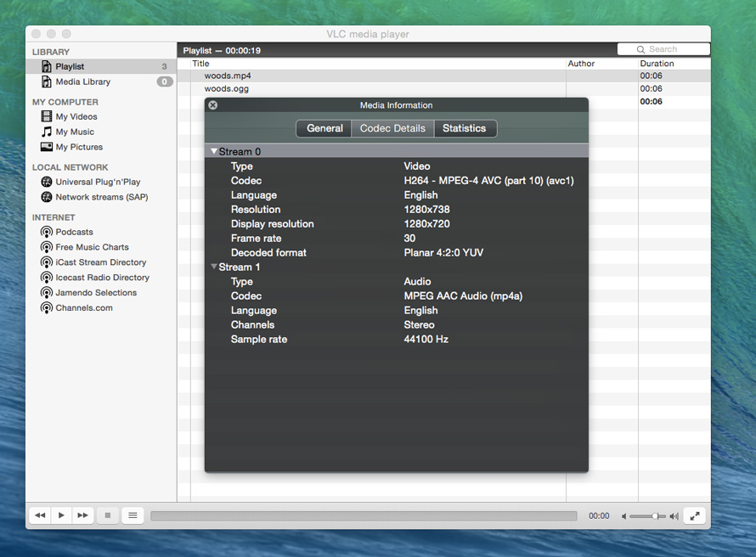This screenshot has height=557, width=756.
Task: Click the My Music note icon
Action: pos(46,132)
